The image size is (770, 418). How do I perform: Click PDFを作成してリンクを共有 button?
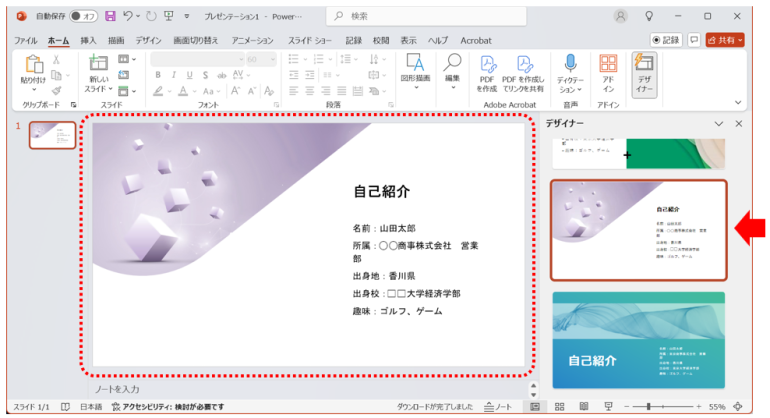(523, 74)
